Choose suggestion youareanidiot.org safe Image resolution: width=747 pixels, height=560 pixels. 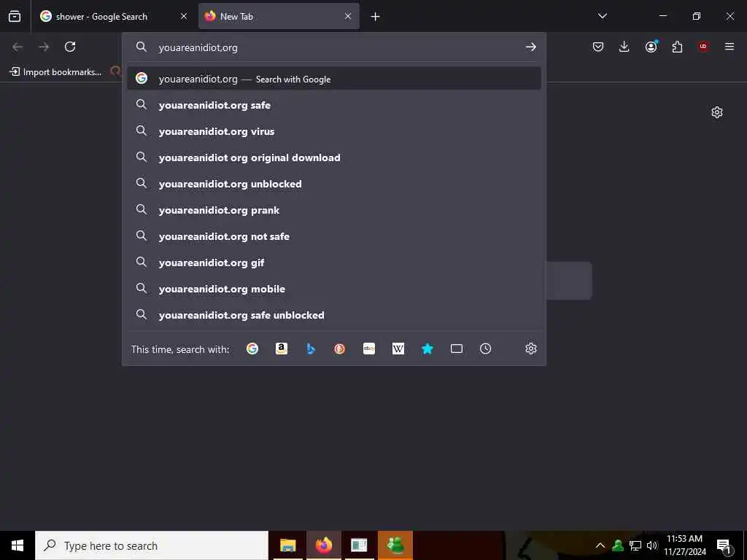click(x=334, y=105)
